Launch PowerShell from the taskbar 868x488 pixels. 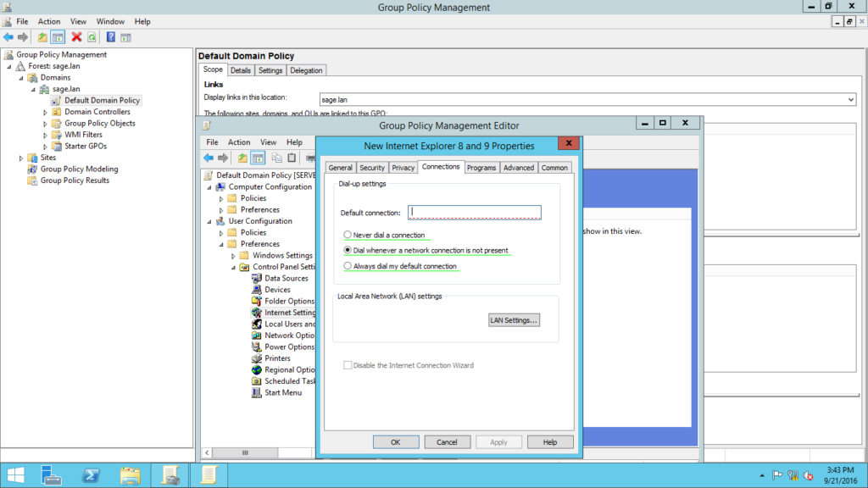coord(91,474)
